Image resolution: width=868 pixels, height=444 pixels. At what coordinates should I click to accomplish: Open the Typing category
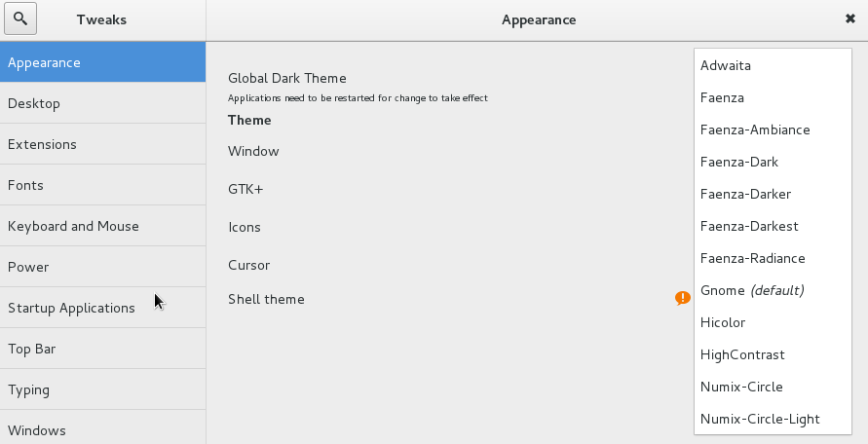(x=103, y=389)
